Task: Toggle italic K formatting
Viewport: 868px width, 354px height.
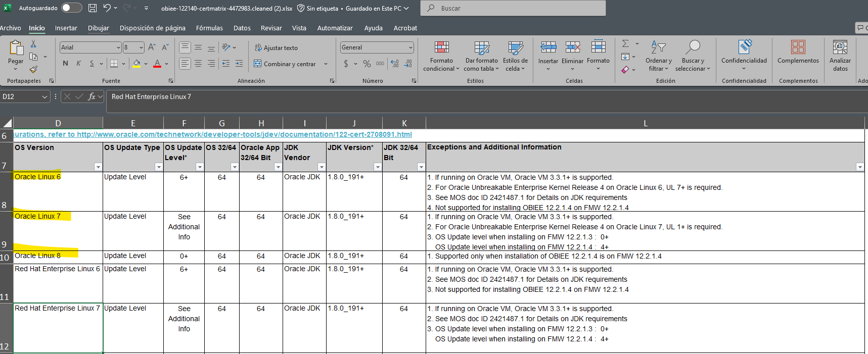Action: pyautogui.click(x=78, y=64)
